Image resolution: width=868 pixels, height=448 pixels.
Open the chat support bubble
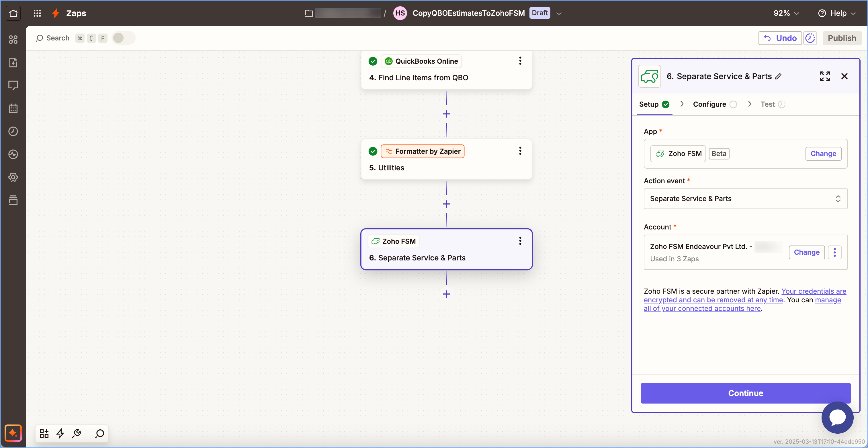tap(837, 417)
